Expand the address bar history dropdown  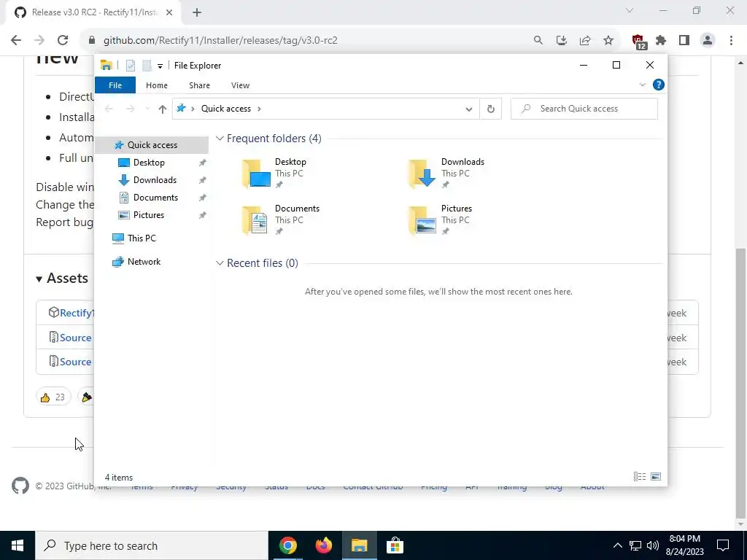[x=469, y=109]
